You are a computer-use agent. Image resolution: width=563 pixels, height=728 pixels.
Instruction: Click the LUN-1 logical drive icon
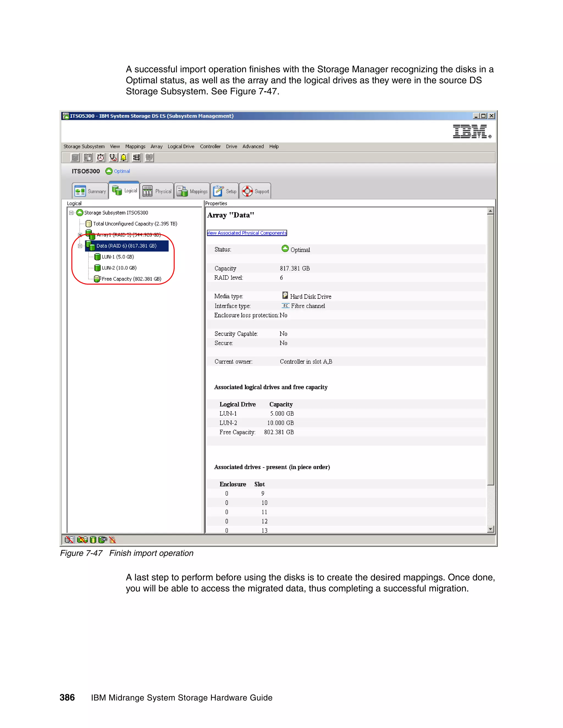pyautogui.click(x=97, y=257)
